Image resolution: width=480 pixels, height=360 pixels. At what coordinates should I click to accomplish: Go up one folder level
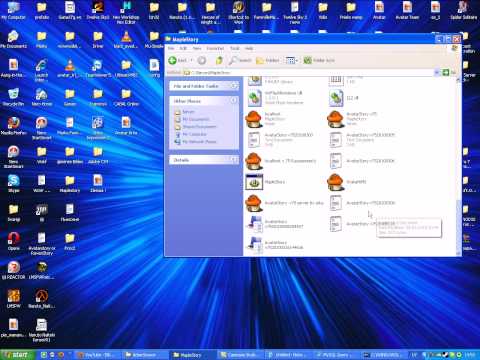click(219, 60)
